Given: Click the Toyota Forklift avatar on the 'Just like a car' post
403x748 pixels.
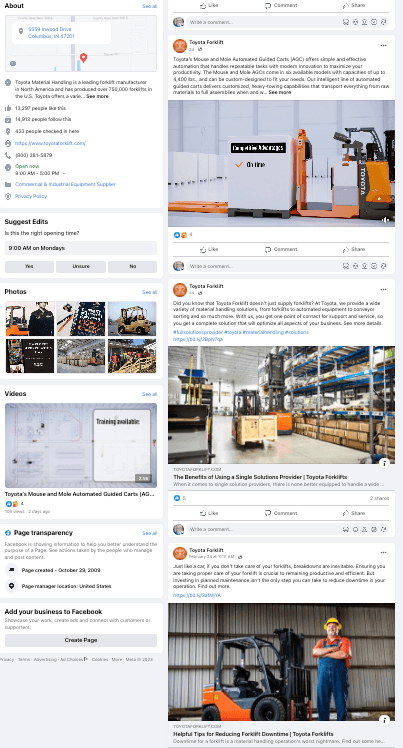Looking at the screenshot, I should [180, 553].
